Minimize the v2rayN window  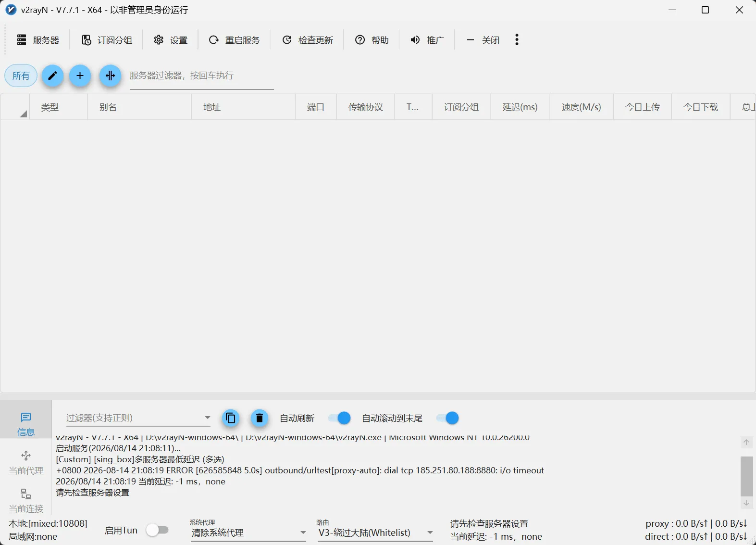click(672, 10)
